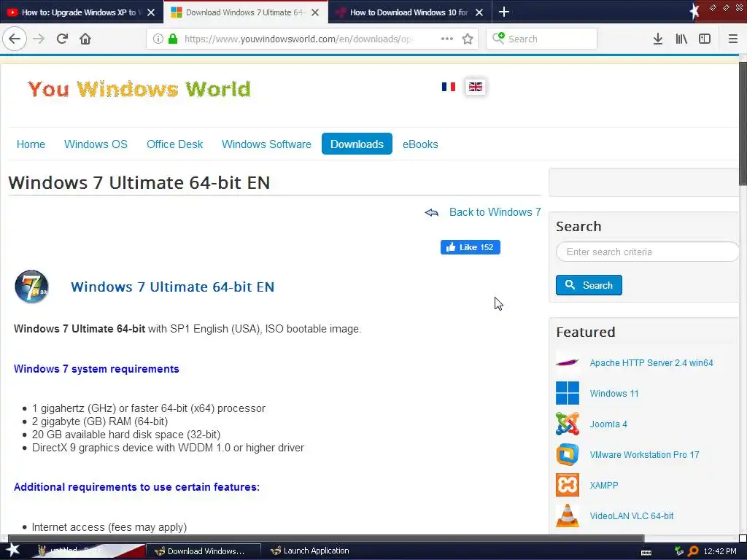Show site information via the info icon
The height and width of the screenshot is (560, 747).
tap(158, 39)
